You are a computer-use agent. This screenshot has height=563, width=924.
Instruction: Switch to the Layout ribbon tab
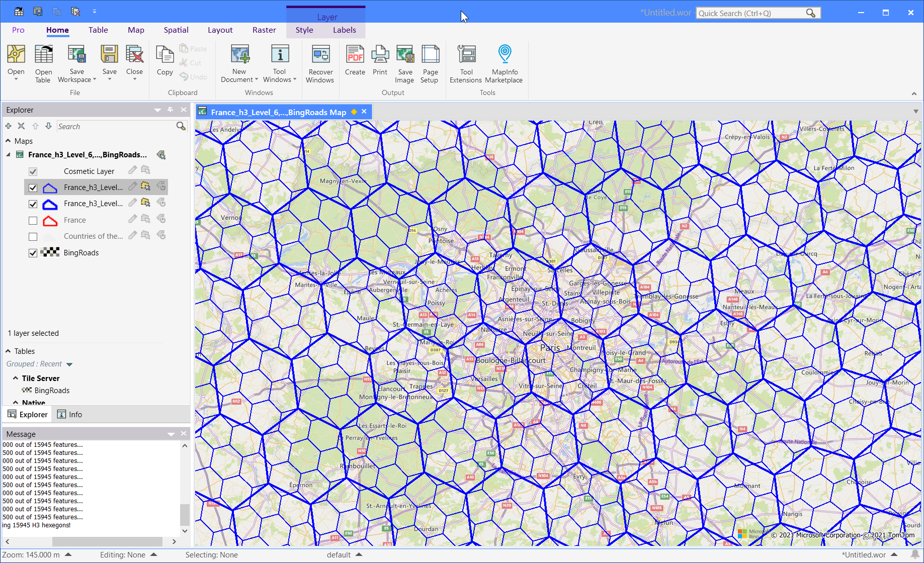click(220, 30)
